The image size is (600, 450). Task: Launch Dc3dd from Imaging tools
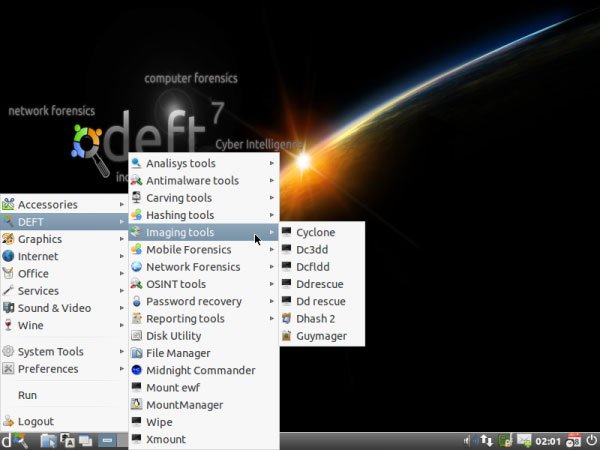pyautogui.click(x=322, y=249)
